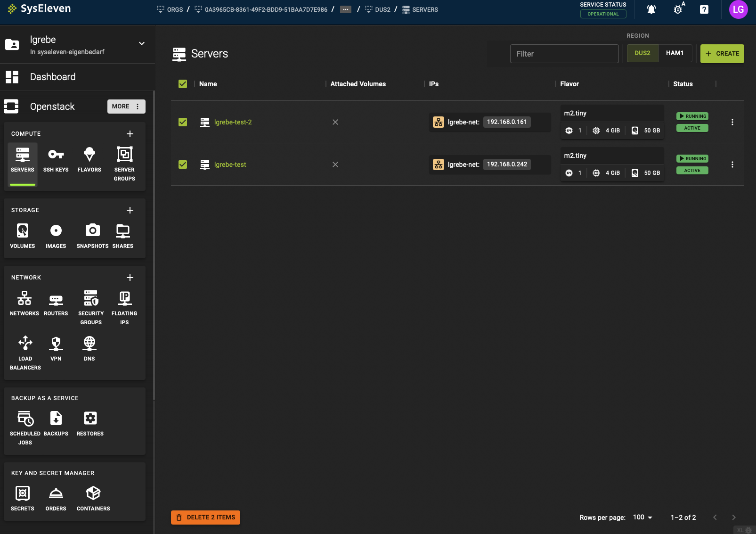756x534 pixels.
Task: Open notifications bell
Action: pos(651,9)
